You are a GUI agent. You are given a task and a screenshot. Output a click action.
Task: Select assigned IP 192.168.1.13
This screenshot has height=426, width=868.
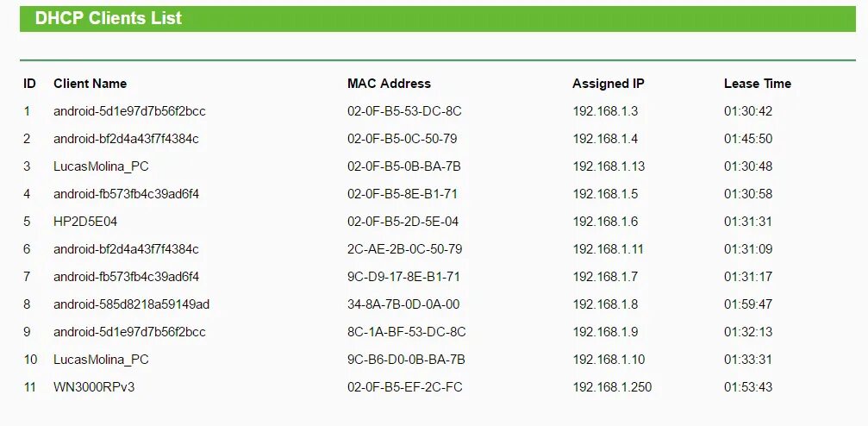pyautogui.click(x=609, y=166)
